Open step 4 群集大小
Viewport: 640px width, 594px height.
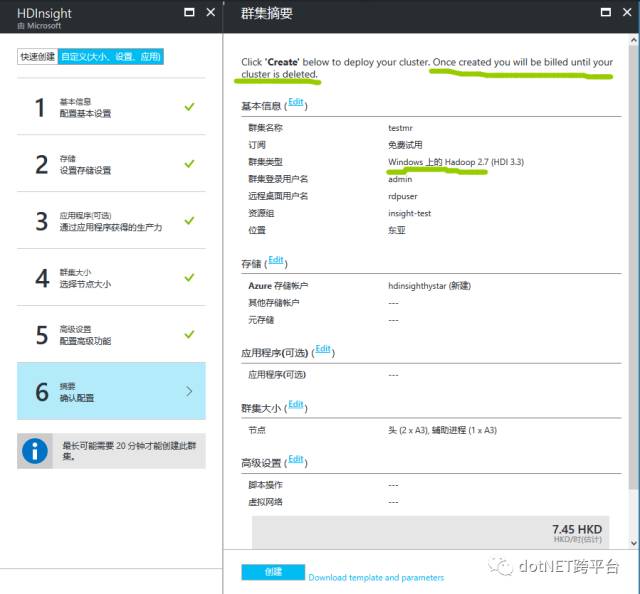pyautogui.click(x=111, y=278)
